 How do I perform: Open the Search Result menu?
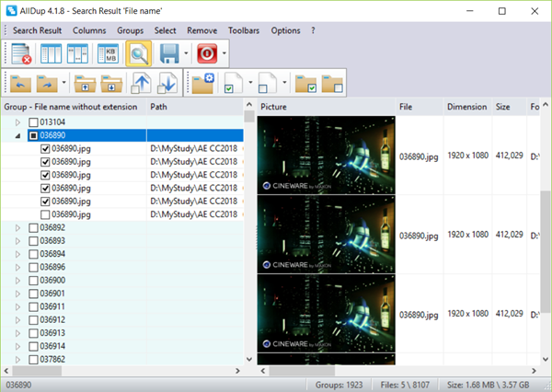pos(38,30)
